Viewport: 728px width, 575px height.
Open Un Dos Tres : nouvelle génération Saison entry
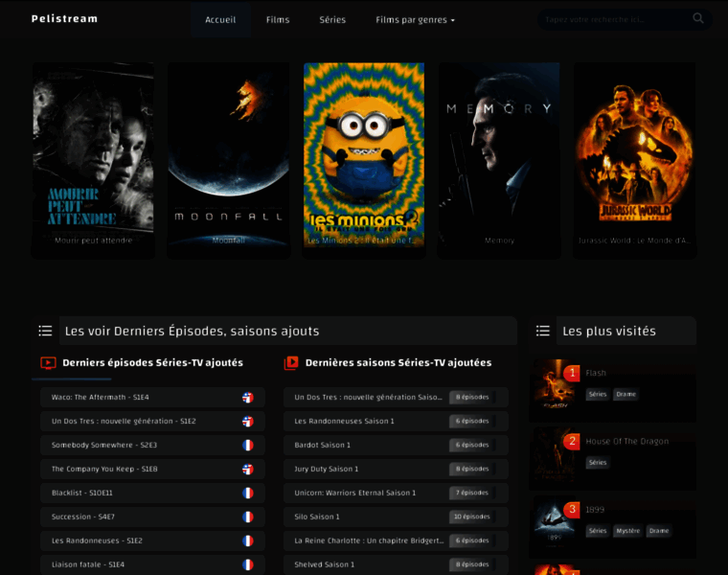coord(396,398)
